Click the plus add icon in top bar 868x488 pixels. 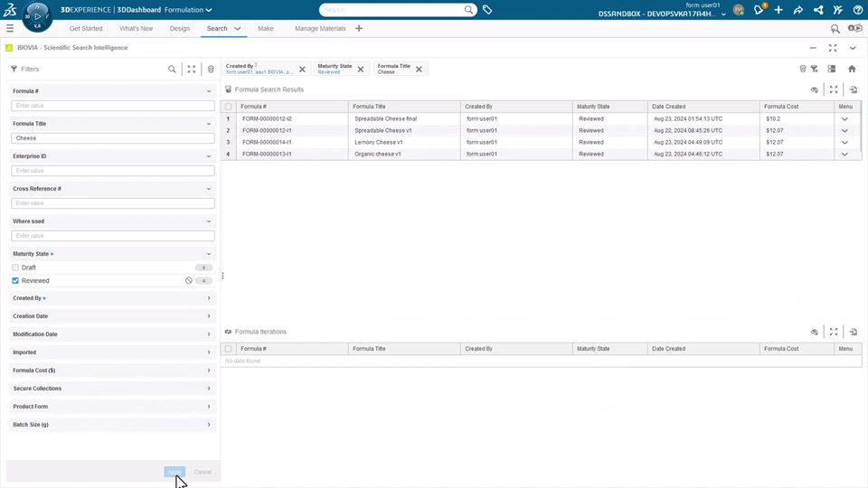(778, 9)
